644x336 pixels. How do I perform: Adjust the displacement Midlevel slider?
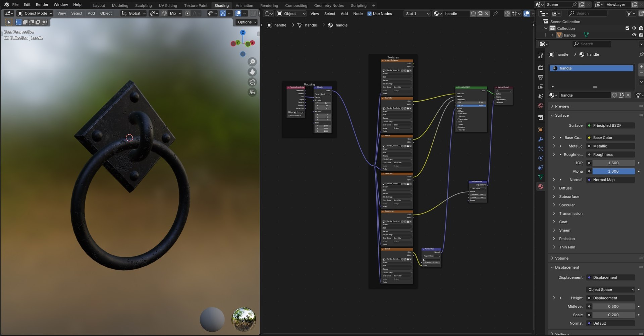[x=613, y=306]
